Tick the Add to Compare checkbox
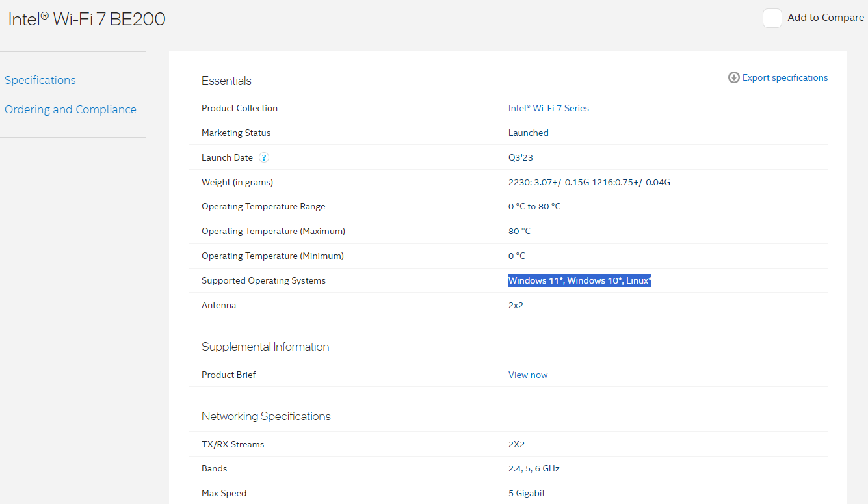Screen dimensions: 868x504 pyautogui.click(x=772, y=18)
